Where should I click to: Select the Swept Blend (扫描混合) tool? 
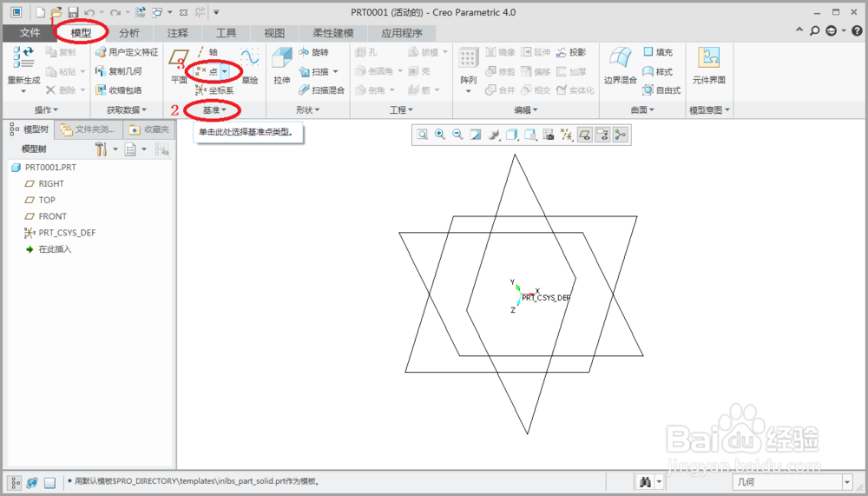coord(322,89)
